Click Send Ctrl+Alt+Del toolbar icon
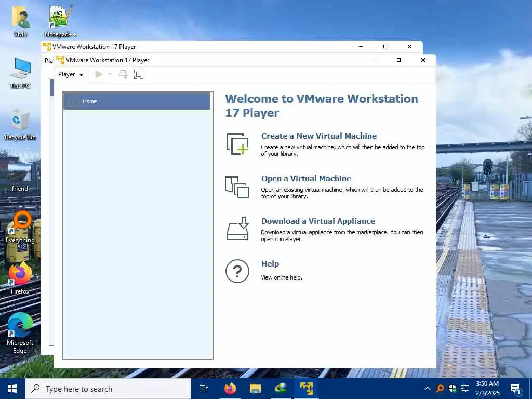 tap(123, 74)
